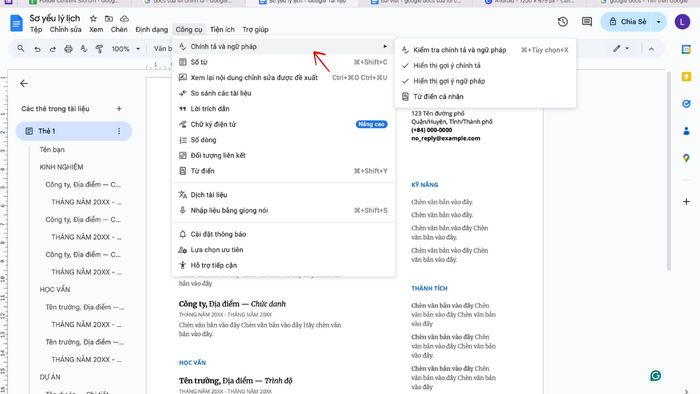Open the Google Docs home icon
This screenshot has height=394, width=700.
pyautogui.click(x=17, y=23)
